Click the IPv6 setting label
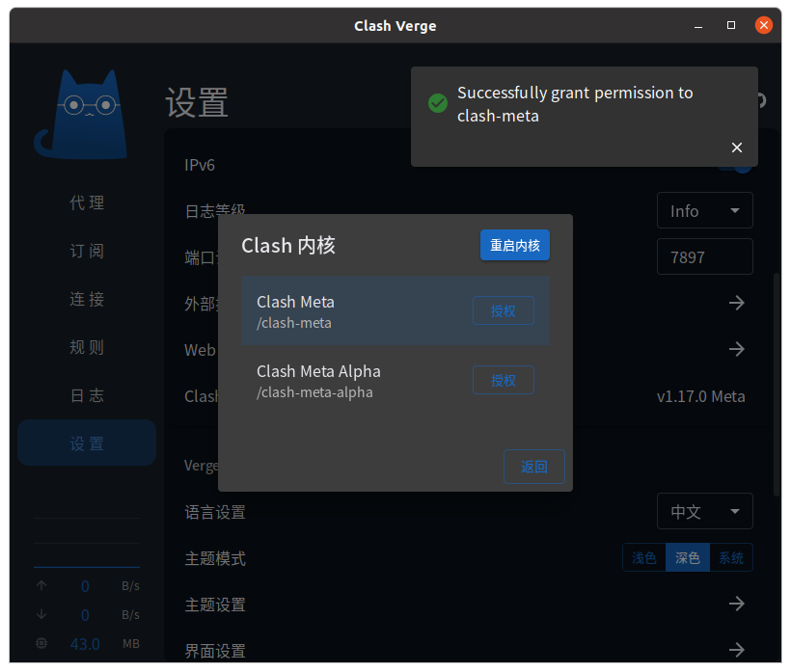This screenshot has height=672, width=791. (200, 166)
